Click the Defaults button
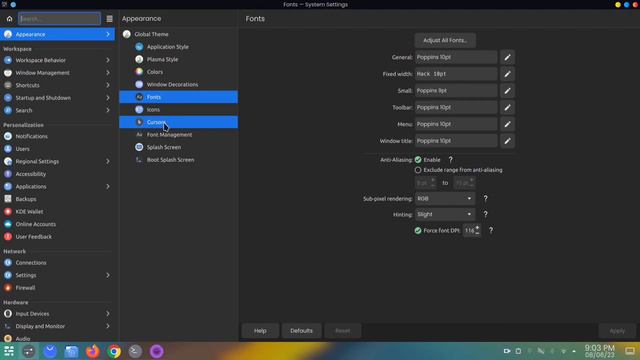The width and height of the screenshot is (640, 360). (x=301, y=331)
